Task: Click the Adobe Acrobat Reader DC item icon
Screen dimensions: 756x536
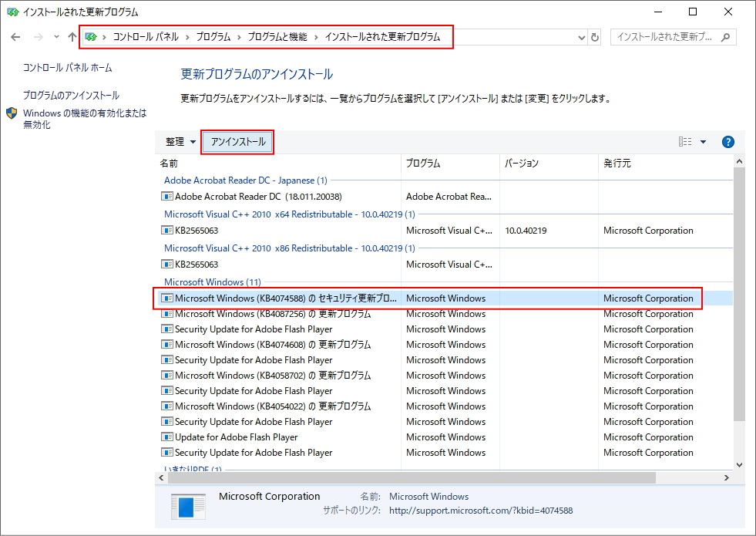Action: pyautogui.click(x=167, y=197)
